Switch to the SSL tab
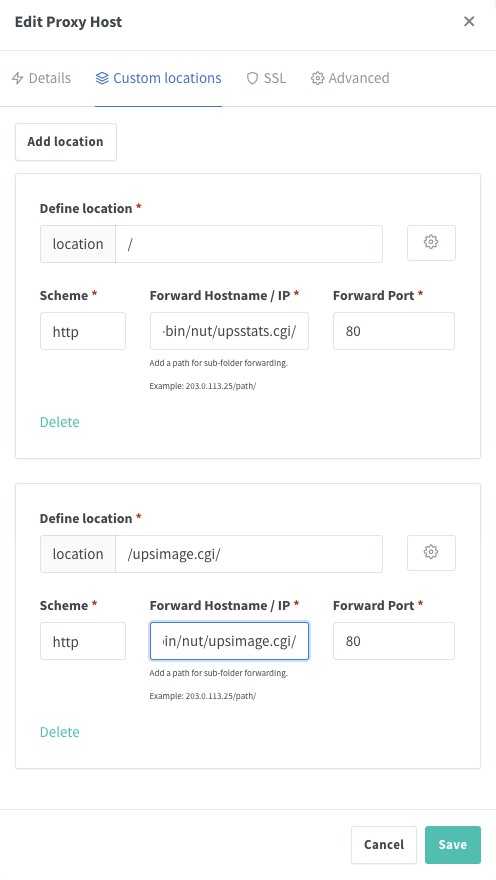The width and height of the screenshot is (496, 880). [x=266, y=78]
